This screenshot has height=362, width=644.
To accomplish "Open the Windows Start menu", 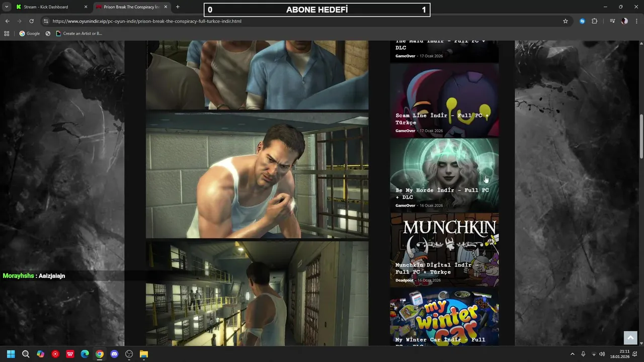I will click(11, 354).
